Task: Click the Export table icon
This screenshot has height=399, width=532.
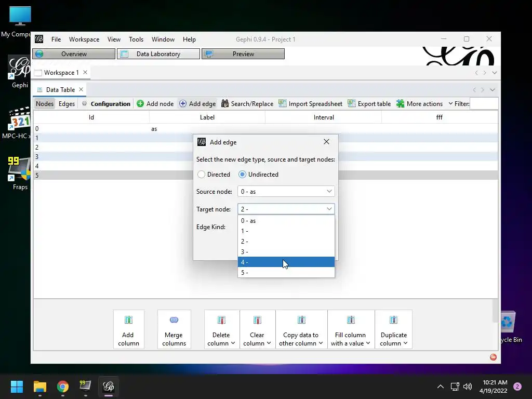Action: (x=352, y=103)
